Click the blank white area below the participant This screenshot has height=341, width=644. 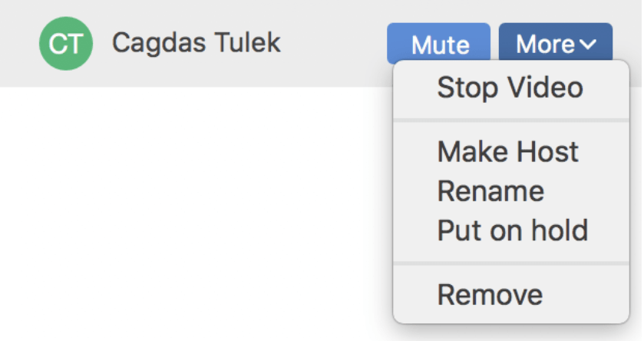coord(192,215)
